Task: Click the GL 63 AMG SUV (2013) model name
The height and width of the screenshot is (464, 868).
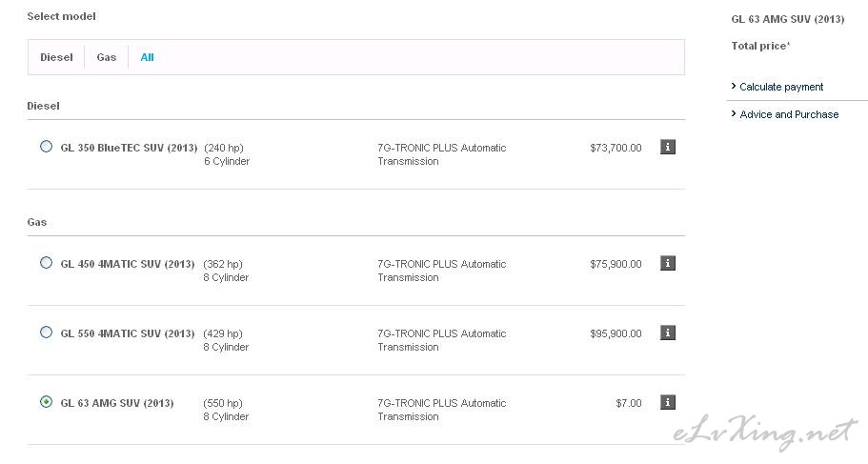Action: click(x=117, y=403)
